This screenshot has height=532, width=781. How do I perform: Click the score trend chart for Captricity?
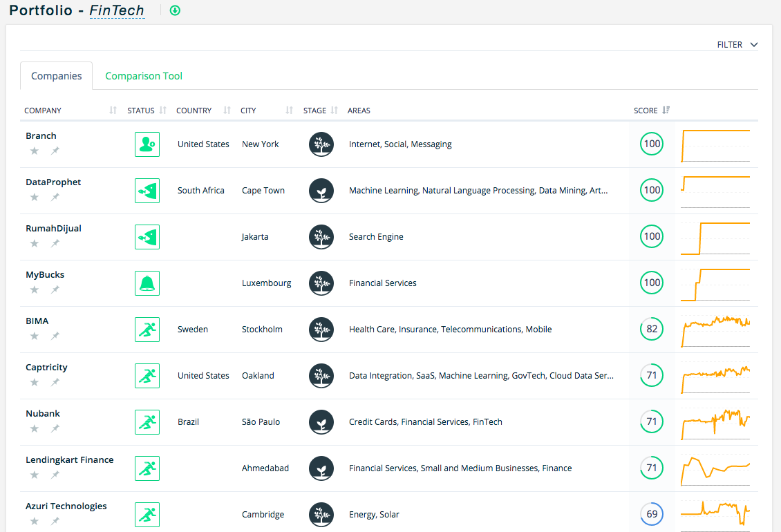pyautogui.click(x=715, y=376)
